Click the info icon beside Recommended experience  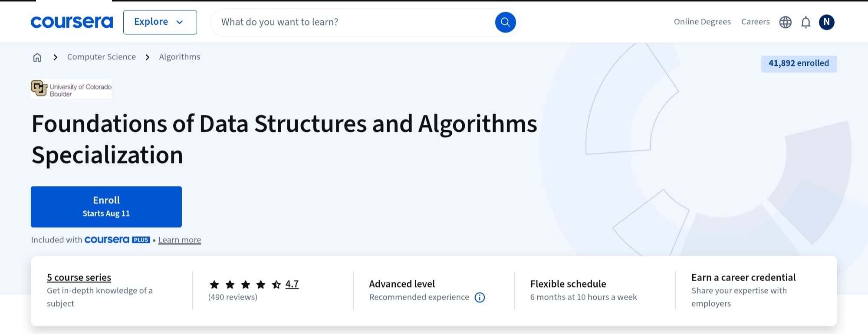pyautogui.click(x=480, y=298)
